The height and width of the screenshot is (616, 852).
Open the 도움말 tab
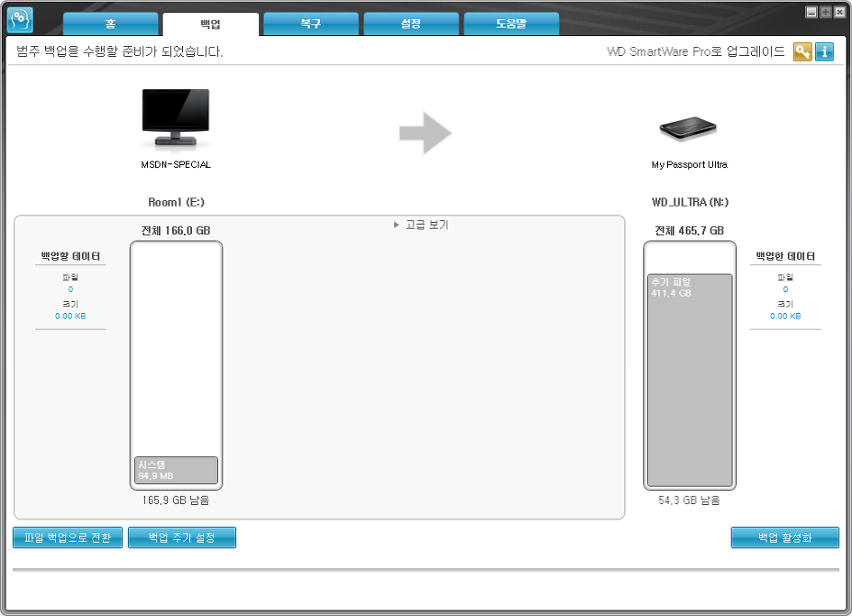[x=511, y=24]
